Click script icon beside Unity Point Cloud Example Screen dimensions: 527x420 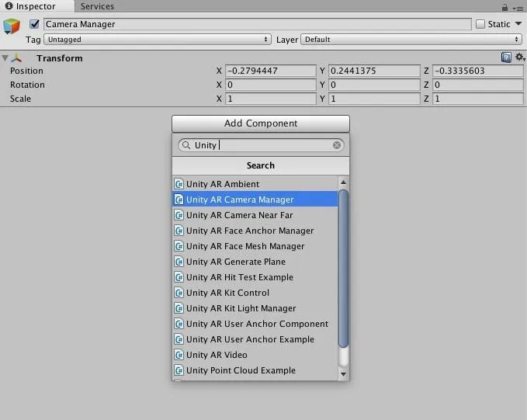179,370
